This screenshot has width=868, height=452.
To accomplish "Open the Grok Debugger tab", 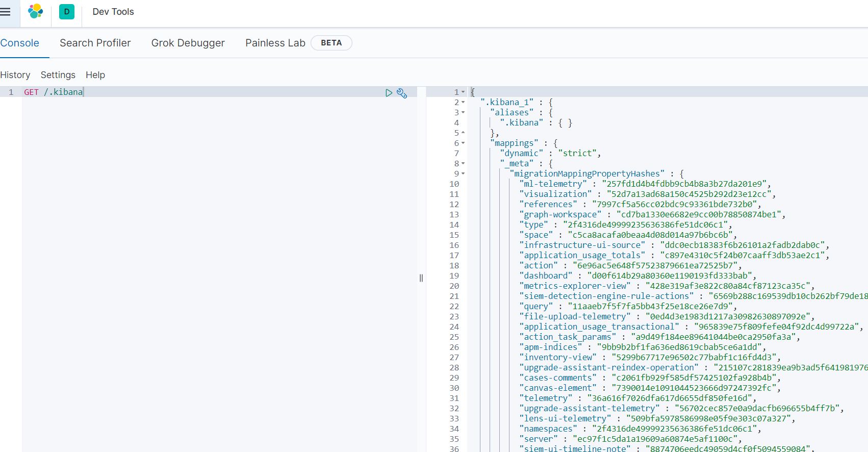I will [x=188, y=43].
